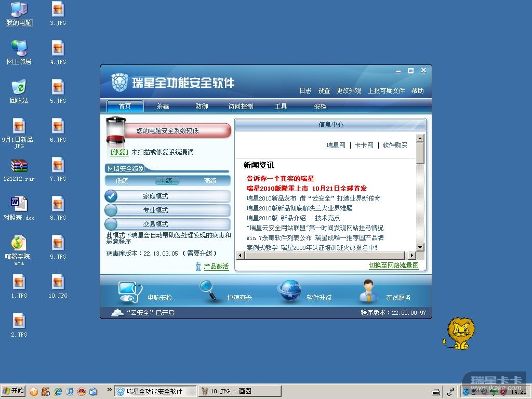Select 专业模式 professional mode option
Screen dimensions: 532x399
coord(168,210)
